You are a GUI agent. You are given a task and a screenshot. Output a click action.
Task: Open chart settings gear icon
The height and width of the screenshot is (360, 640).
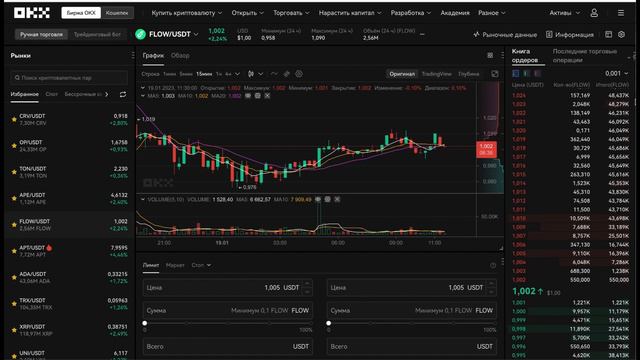(299, 74)
